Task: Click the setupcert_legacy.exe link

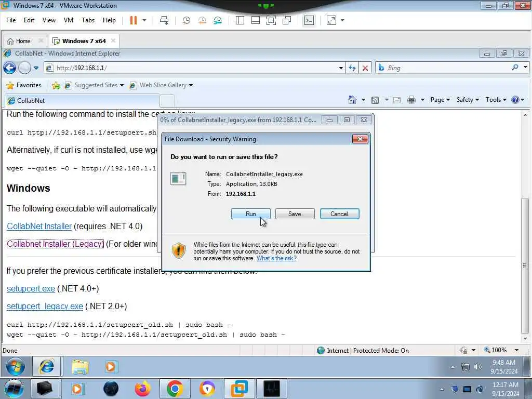Action: (45, 307)
